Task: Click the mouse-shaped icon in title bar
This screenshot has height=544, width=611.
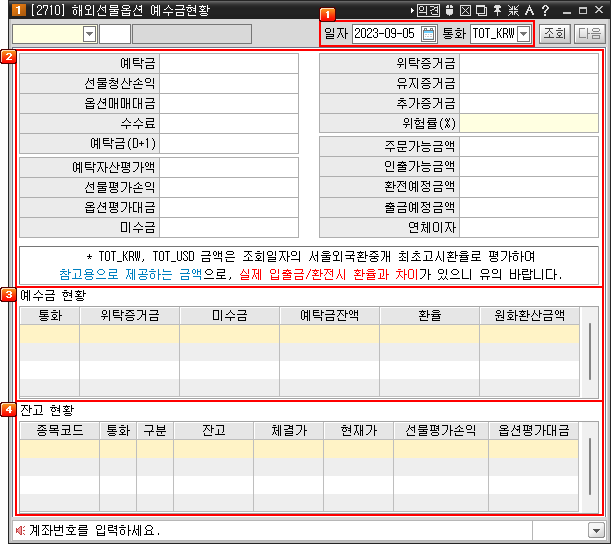Action: (x=450, y=10)
